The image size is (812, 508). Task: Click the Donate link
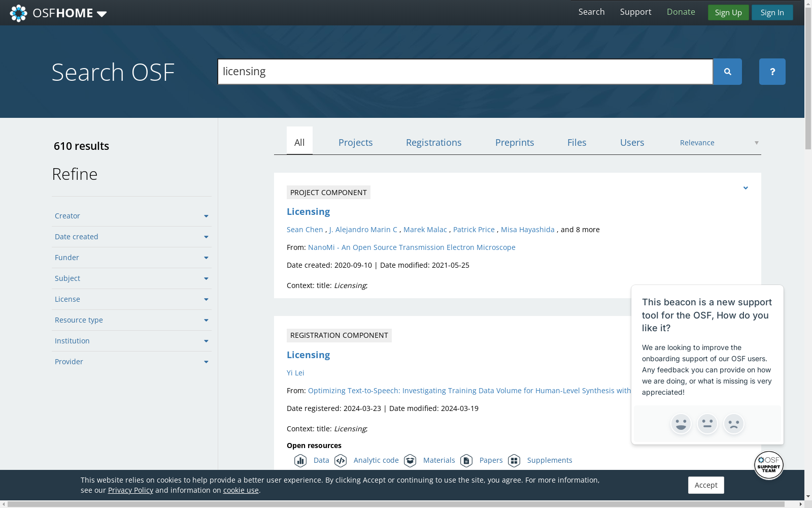point(681,12)
